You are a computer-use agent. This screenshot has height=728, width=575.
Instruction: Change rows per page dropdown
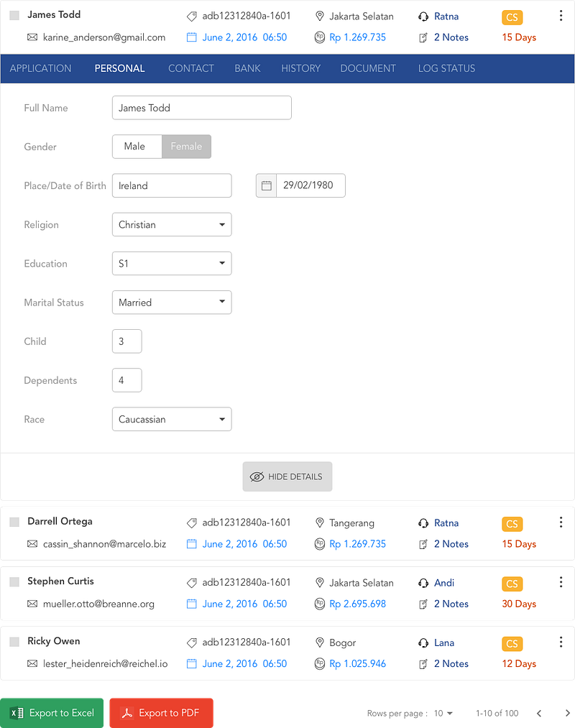[443, 713]
